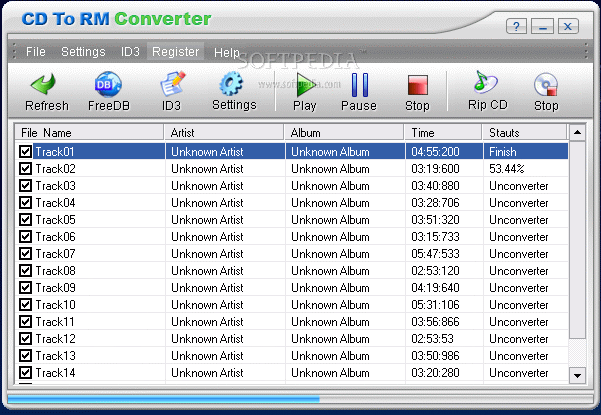Image resolution: width=601 pixels, height=415 pixels.
Task: Open the Register menu
Action: [x=176, y=51]
